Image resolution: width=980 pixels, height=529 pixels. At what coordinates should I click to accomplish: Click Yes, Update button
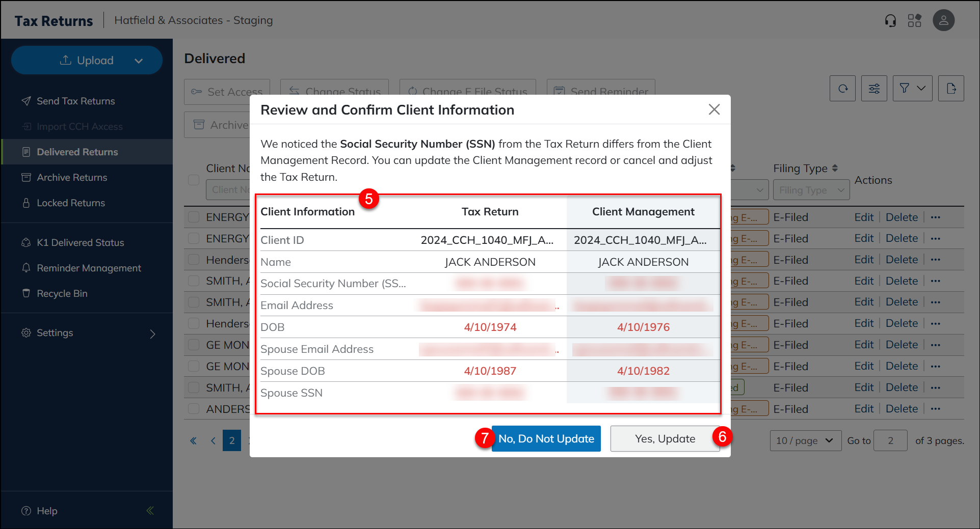(x=665, y=439)
